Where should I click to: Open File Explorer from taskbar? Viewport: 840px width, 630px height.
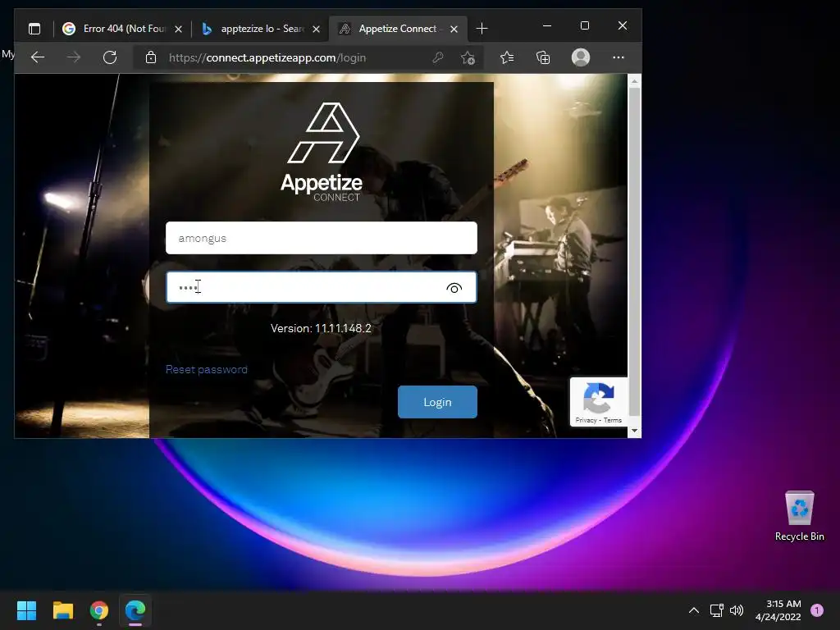click(62, 610)
